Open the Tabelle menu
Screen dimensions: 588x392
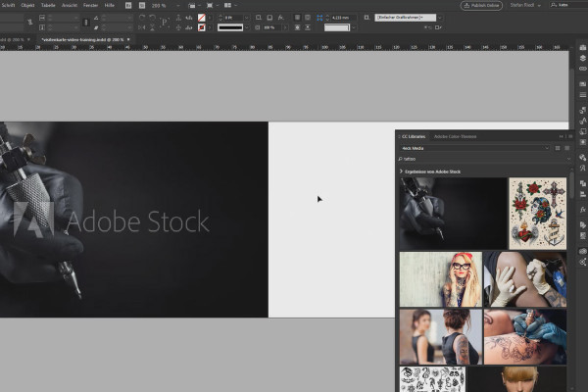[48, 5]
